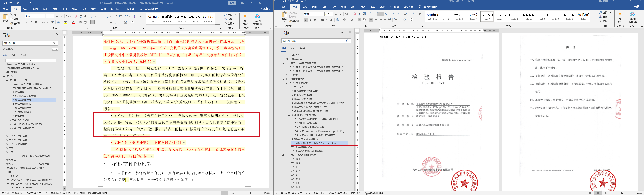Image resolution: width=644 pixels, height=195 pixels.
Task: Toggle Bold in right Word window
Action: point(306,20)
